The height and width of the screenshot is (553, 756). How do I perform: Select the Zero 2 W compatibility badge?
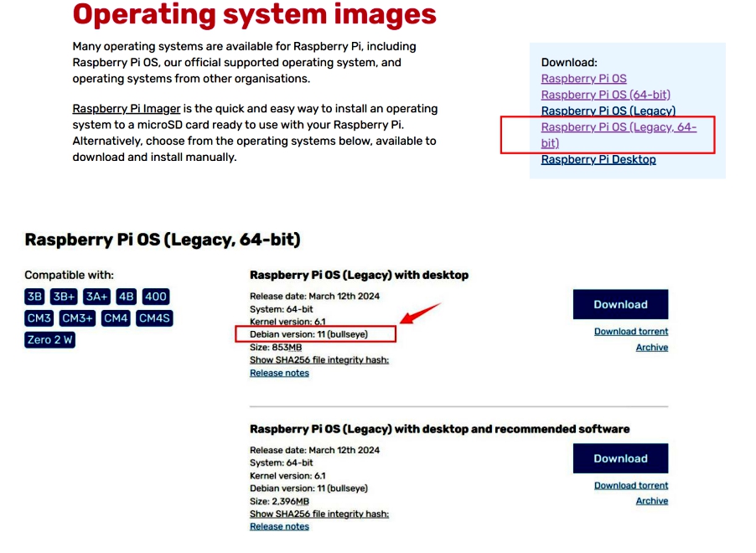[49, 340]
